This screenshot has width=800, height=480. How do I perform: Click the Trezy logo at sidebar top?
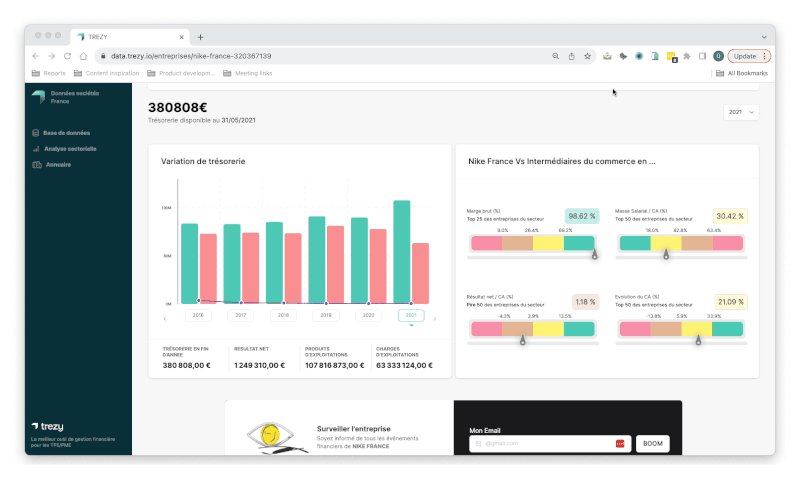(x=39, y=96)
